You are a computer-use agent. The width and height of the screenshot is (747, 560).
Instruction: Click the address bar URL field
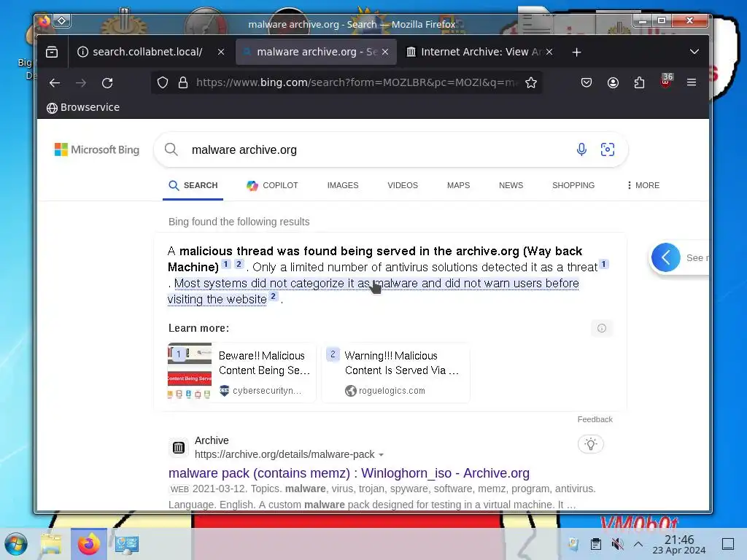coord(356,83)
